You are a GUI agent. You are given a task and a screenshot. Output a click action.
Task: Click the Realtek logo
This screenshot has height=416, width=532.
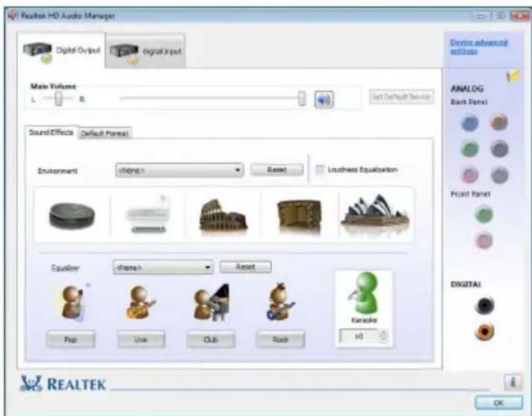click(x=64, y=384)
